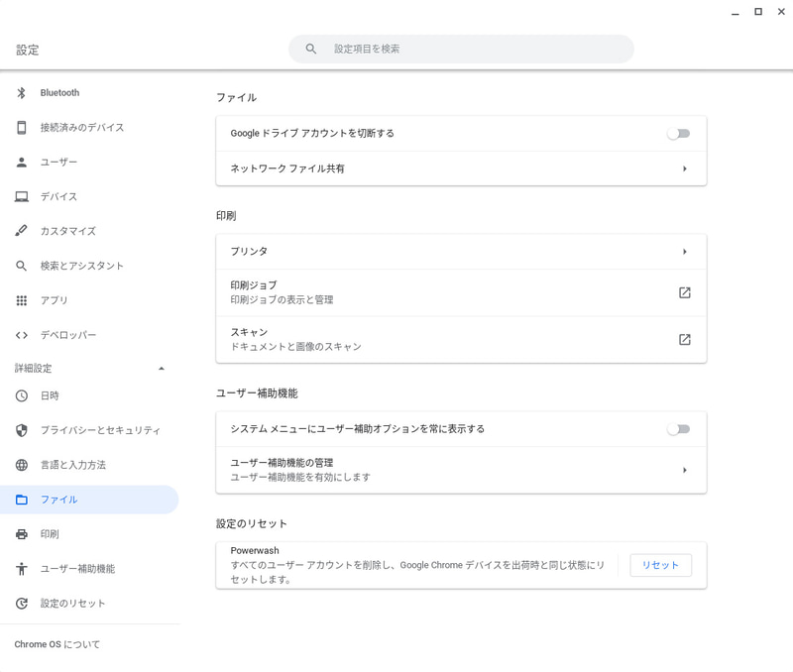Enable システムメニュー accessibility options toggle
Screen dimensions: 793x672
coord(678,429)
